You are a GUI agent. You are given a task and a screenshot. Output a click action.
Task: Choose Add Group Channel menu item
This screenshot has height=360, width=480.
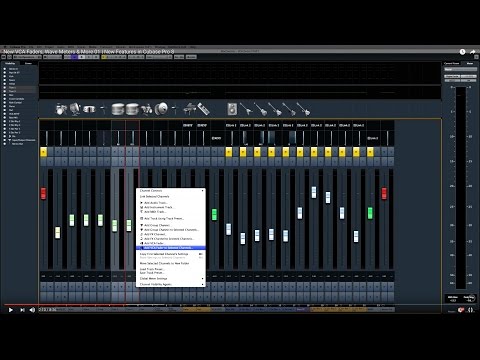171,225
